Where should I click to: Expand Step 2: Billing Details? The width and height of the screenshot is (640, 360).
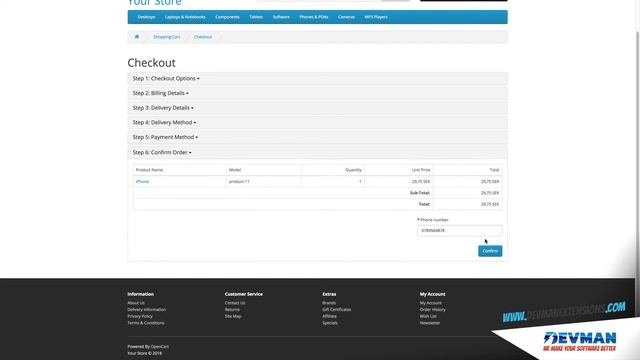pyautogui.click(x=160, y=93)
